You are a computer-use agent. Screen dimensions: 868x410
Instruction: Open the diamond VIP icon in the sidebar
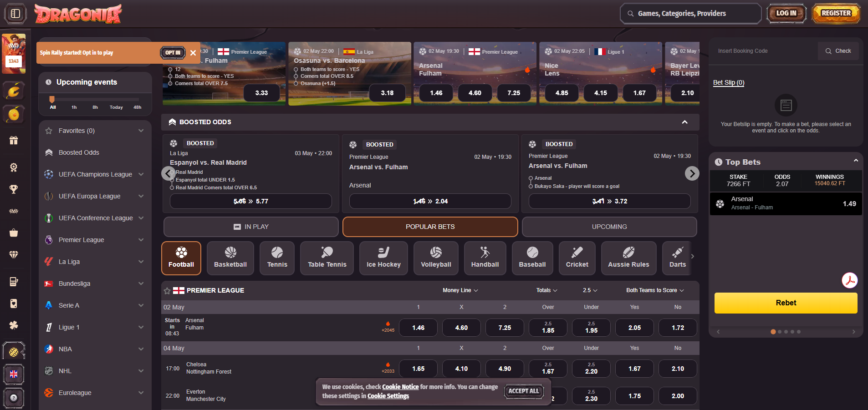pos(14,254)
